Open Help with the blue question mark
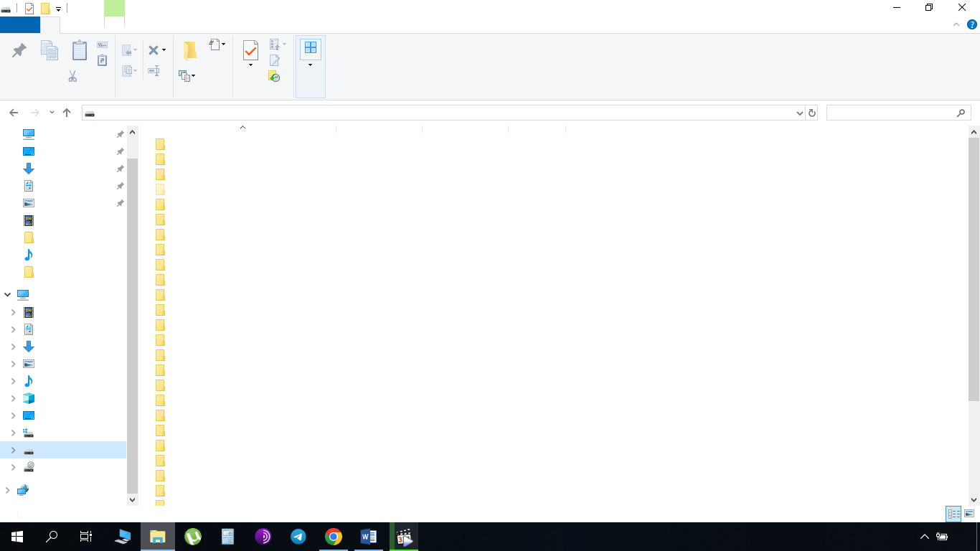Image resolution: width=980 pixels, height=551 pixels. [x=972, y=24]
